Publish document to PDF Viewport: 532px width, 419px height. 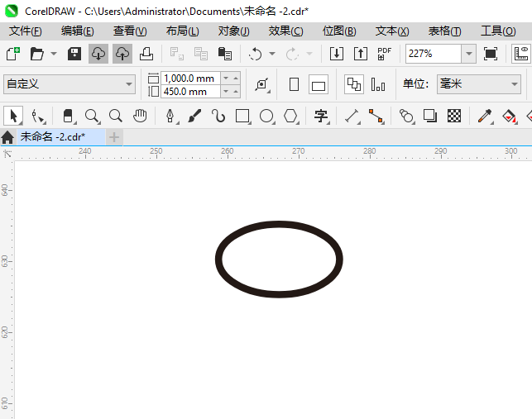coord(384,54)
